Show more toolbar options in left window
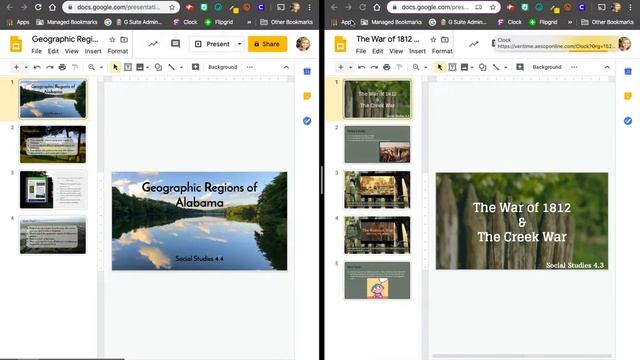 tap(250, 67)
